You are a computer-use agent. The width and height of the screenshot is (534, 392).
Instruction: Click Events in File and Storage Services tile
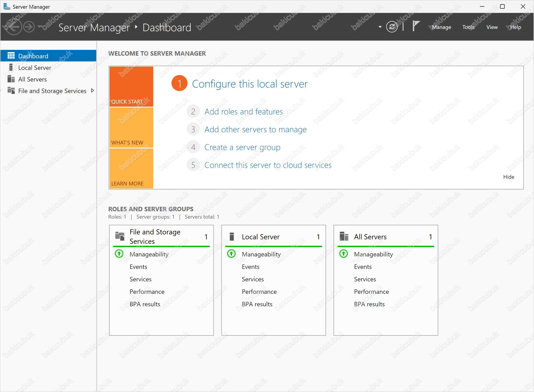pos(138,266)
